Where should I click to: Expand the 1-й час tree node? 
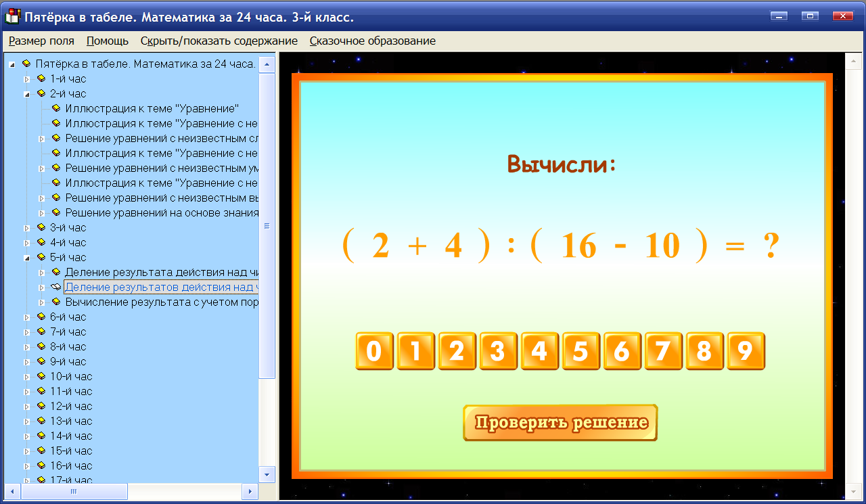(27, 79)
